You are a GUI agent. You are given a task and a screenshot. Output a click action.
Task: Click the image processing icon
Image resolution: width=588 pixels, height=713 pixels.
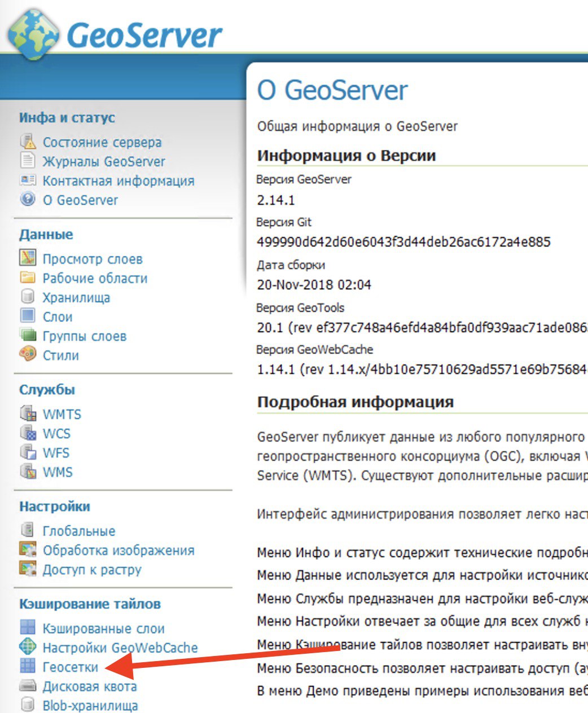28,549
